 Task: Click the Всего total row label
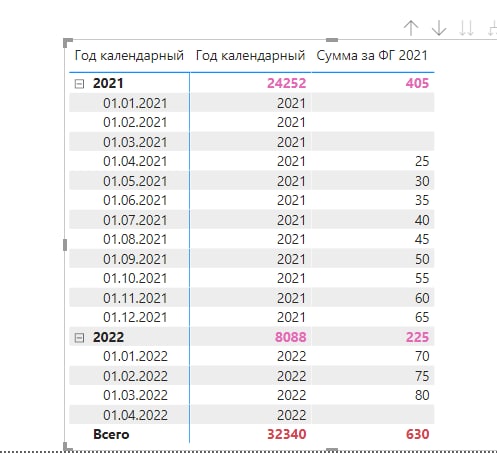coord(111,434)
